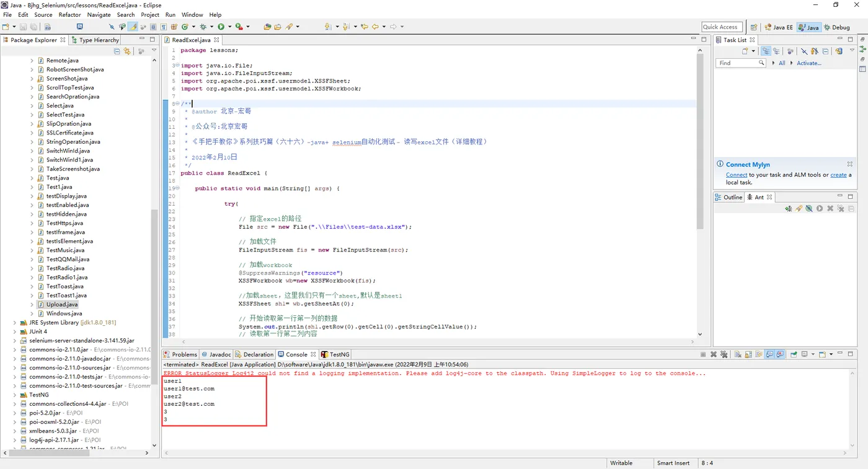
Task: Expand the Upload.java tree node
Action: pyautogui.click(x=32, y=305)
